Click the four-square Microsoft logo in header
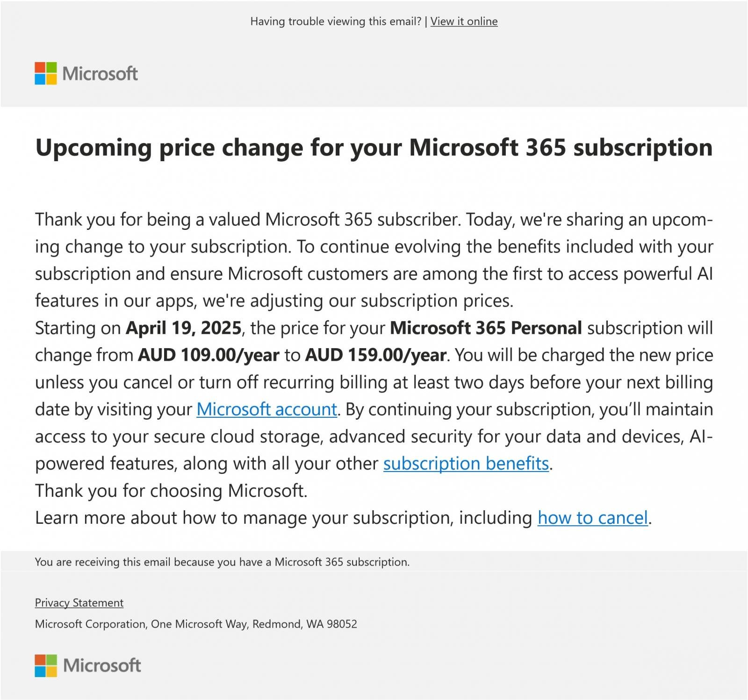Screen dimensions: 748x700 [x=46, y=73]
